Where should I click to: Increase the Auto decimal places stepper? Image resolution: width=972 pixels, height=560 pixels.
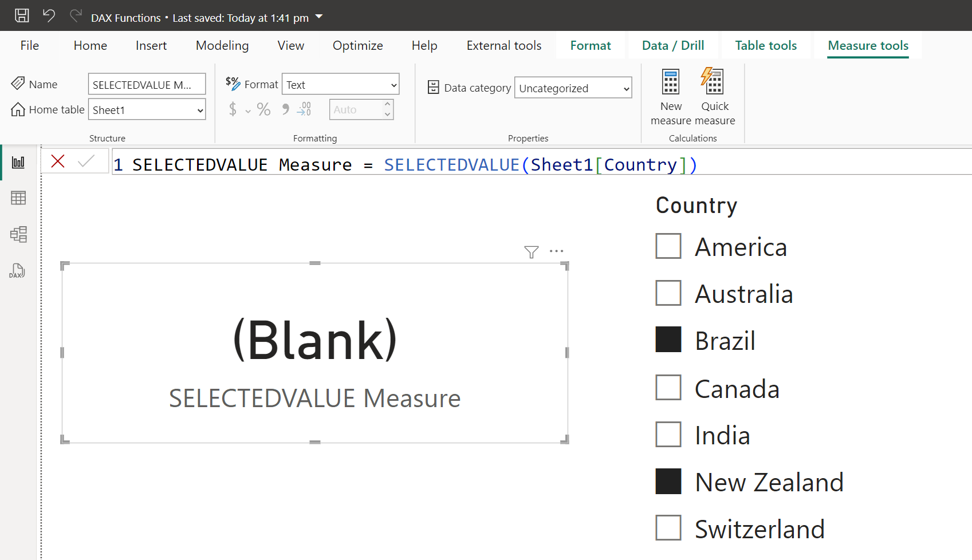click(388, 105)
